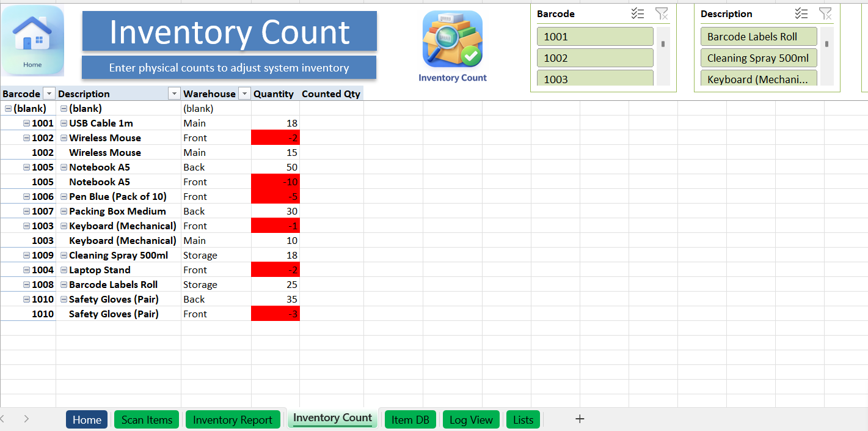Viewport: 868px width, 431px height.
Task: Open the Barcode column filter dropdown
Action: (49, 94)
